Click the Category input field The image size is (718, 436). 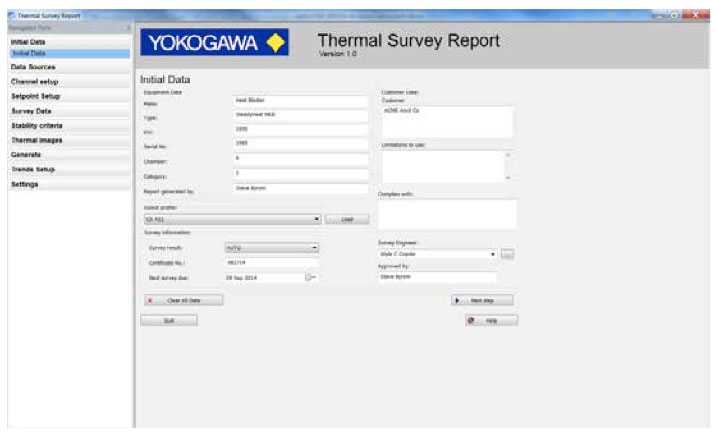(x=300, y=174)
